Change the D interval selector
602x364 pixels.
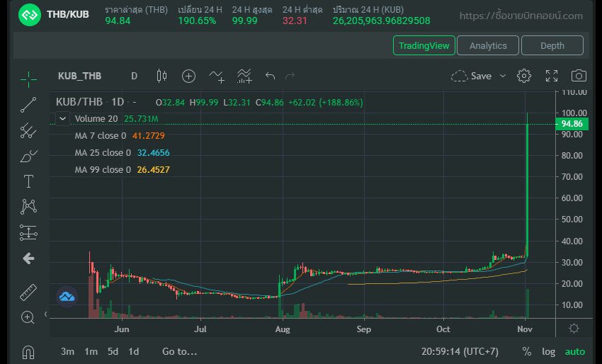(x=134, y=76)
